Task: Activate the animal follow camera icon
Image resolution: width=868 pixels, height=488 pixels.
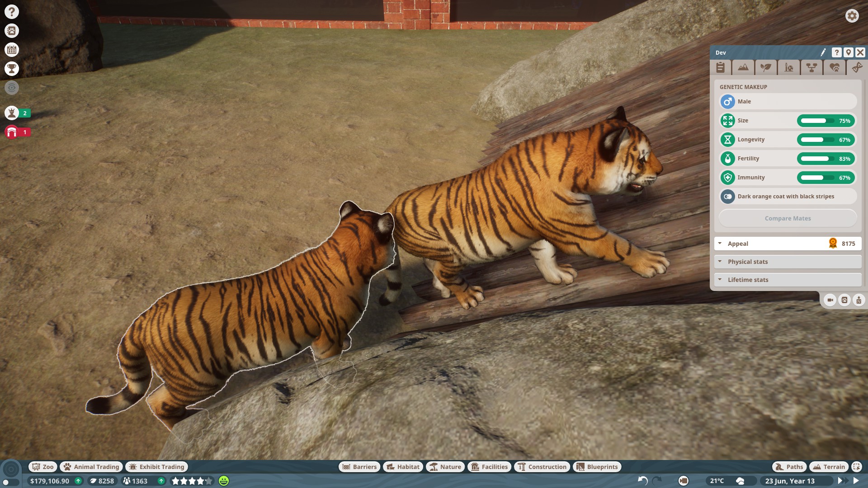Action: 830,300
